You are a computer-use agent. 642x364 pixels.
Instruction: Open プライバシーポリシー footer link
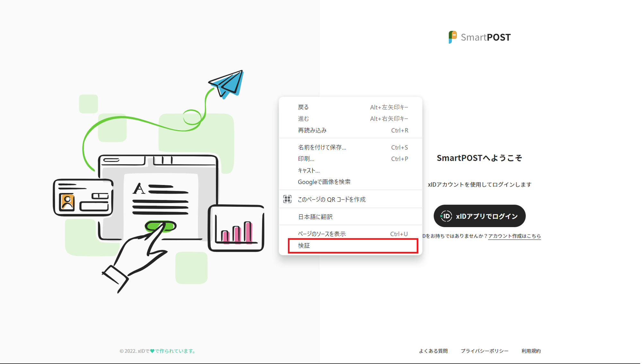click(484, 351)
